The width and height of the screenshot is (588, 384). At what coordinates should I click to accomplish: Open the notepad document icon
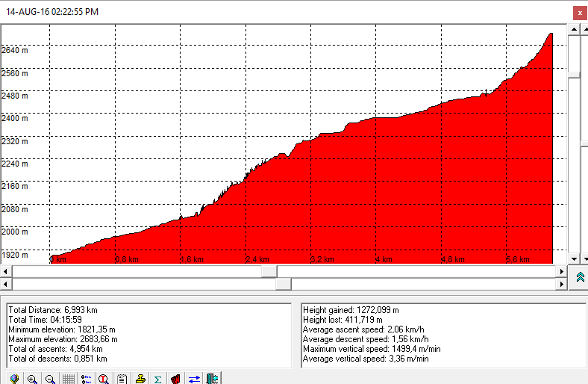(122, 379)
